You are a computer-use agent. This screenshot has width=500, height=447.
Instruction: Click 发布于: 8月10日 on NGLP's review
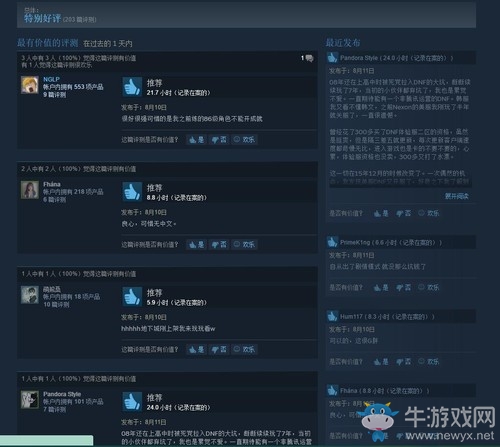(144, 107)
